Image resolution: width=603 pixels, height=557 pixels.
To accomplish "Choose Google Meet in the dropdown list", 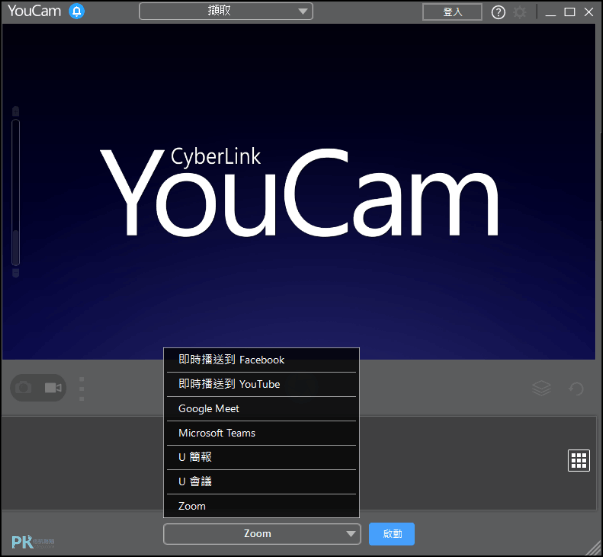I will [x=262, y=409].
